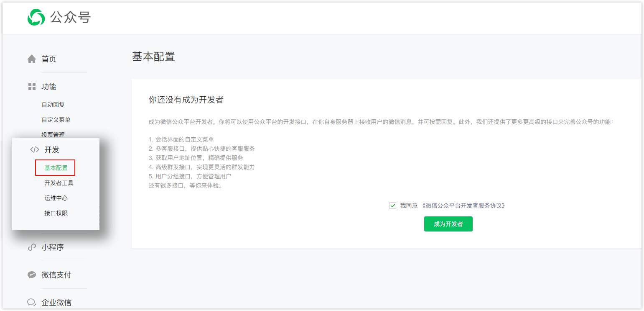Open 开发者工具 under 开发
The height and width of the screenshot is (311, 644).
click(x=59, y=183)
